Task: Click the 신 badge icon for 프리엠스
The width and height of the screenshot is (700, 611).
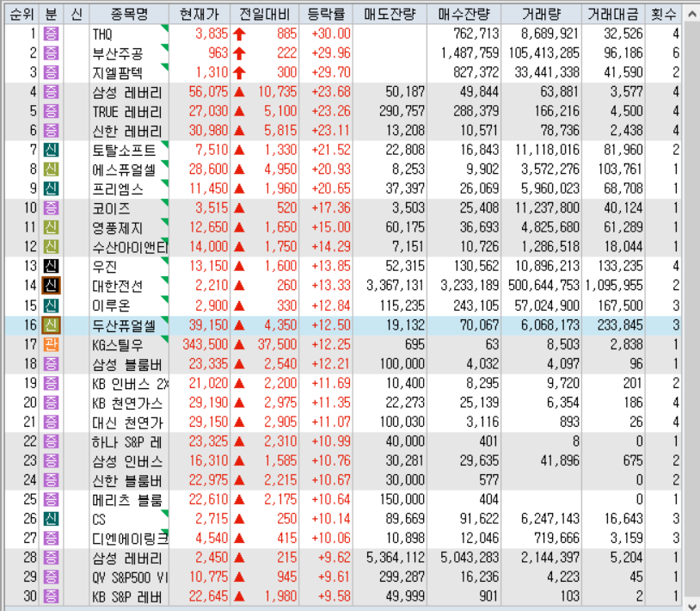Action: (x=51, y=189)
